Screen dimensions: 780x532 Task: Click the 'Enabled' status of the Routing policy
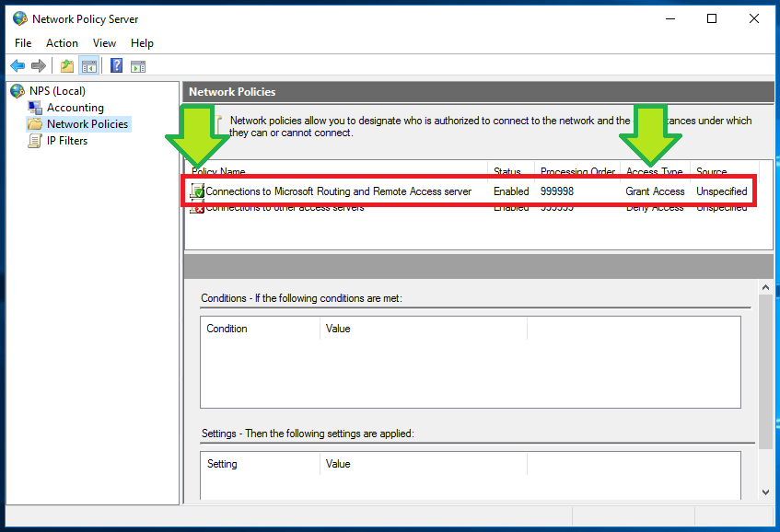click(x=511, y=191)
